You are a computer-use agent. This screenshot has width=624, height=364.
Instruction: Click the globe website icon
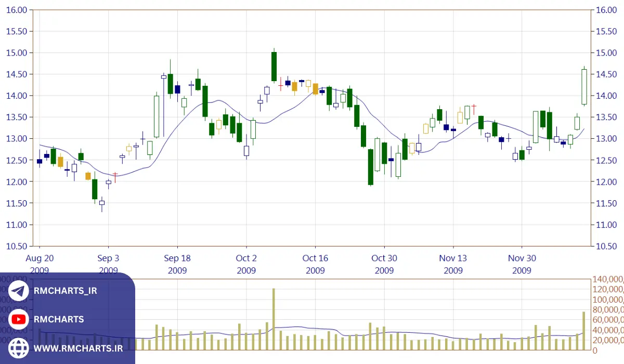coord(19,348)
